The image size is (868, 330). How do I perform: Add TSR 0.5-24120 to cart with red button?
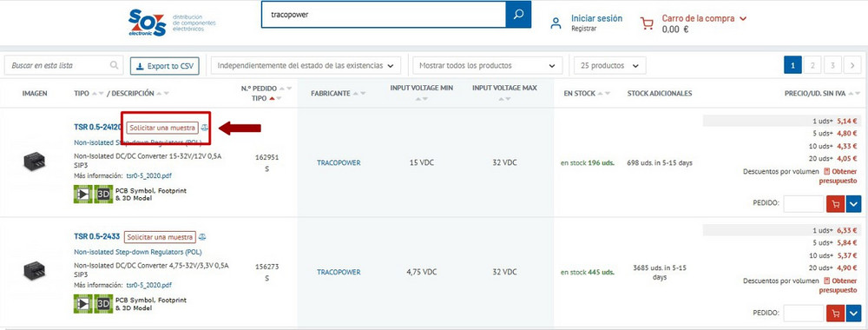click(x=835, y=204)
